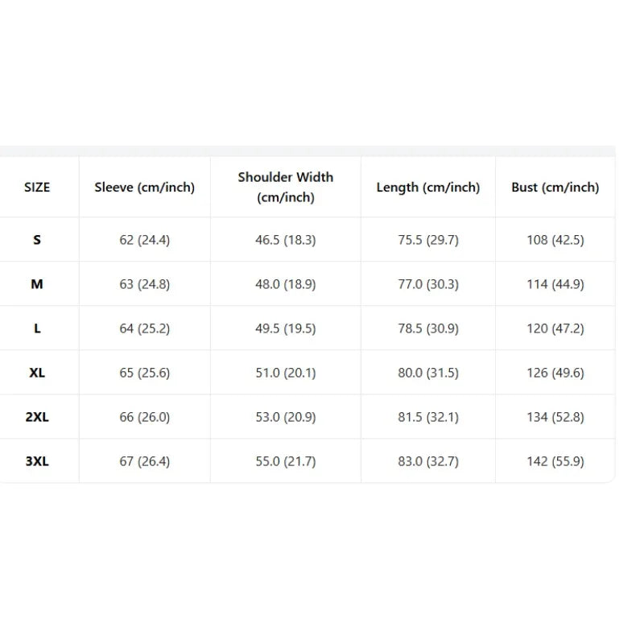Click the 3XL size row label
Viewport: 644px width, 644px height.
(37, 461)
